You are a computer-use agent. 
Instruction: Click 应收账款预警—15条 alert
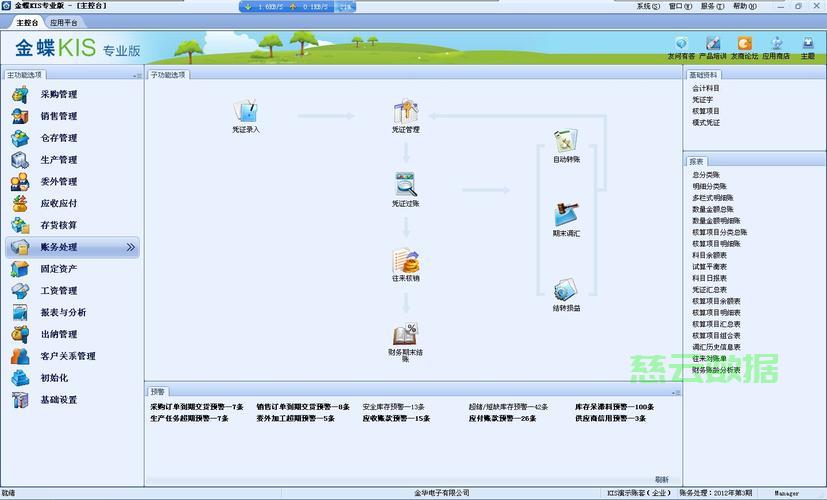pos(396,418)
